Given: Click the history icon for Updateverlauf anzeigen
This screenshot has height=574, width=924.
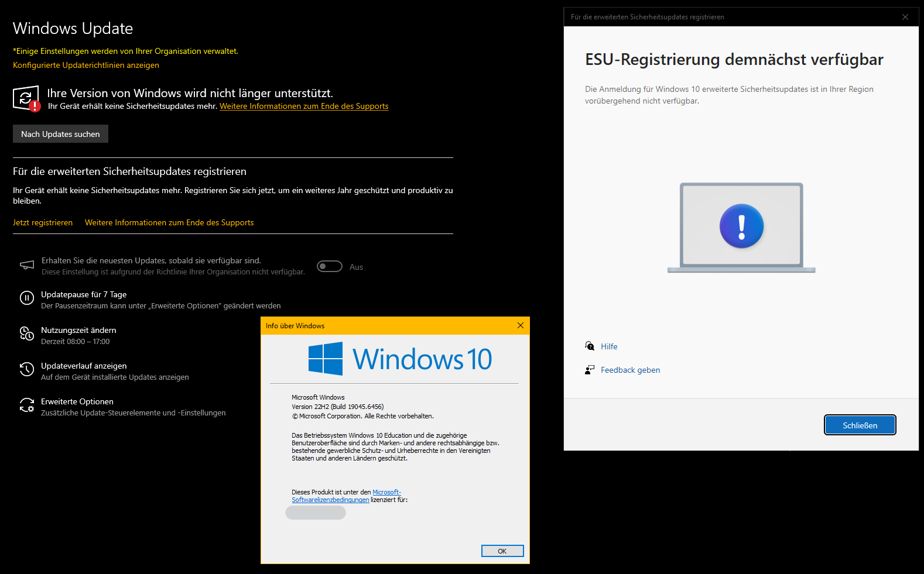Looking at the screenshot, I should click(27, 369).
